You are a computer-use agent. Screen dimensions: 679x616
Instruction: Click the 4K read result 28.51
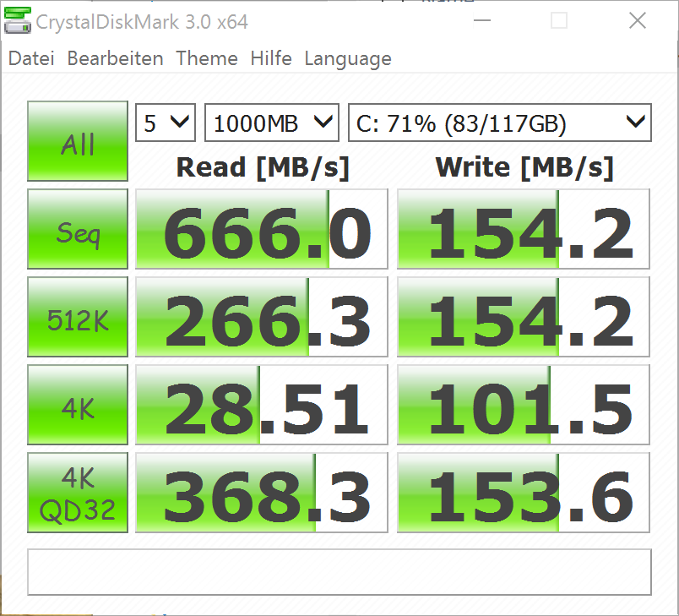262,405
